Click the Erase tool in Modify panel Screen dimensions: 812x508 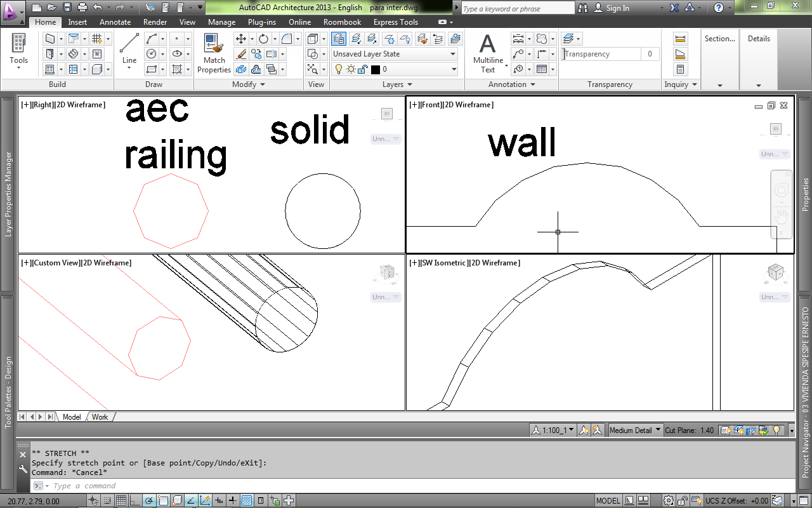click(x=241, y=54)
